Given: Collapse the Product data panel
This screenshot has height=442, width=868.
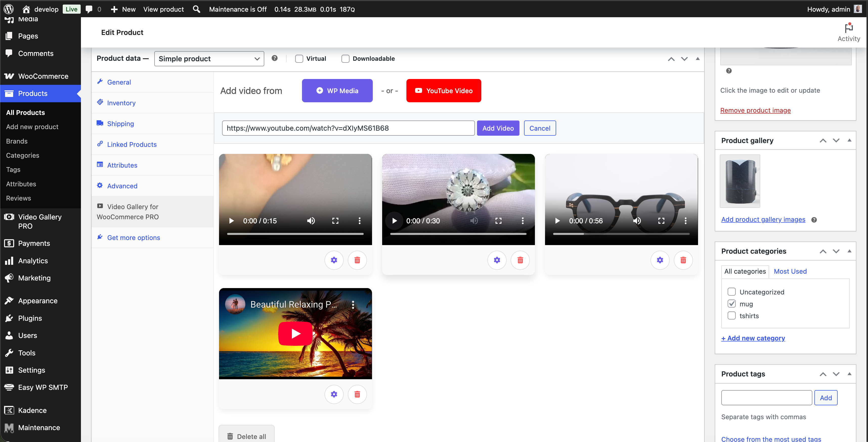Looking at the screenshot, I should (698, 59).
